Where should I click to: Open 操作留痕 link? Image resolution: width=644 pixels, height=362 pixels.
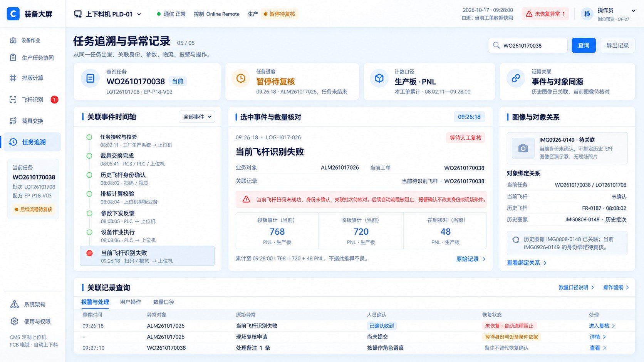click(x=616, y=287)
